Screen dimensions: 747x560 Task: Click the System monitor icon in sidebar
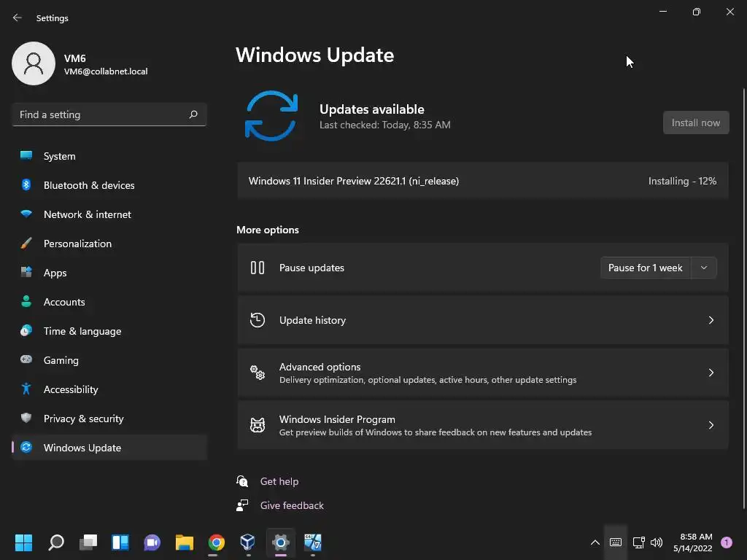click(26, 156)
